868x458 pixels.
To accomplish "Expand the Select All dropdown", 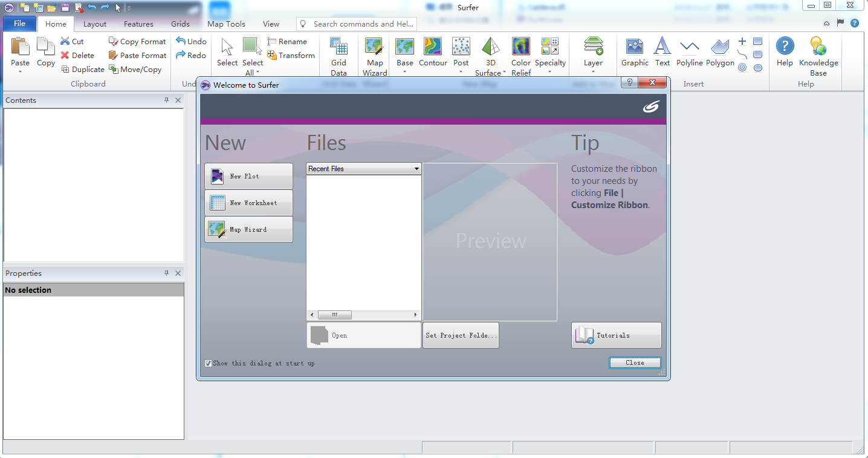I will (x=258, y=73).
